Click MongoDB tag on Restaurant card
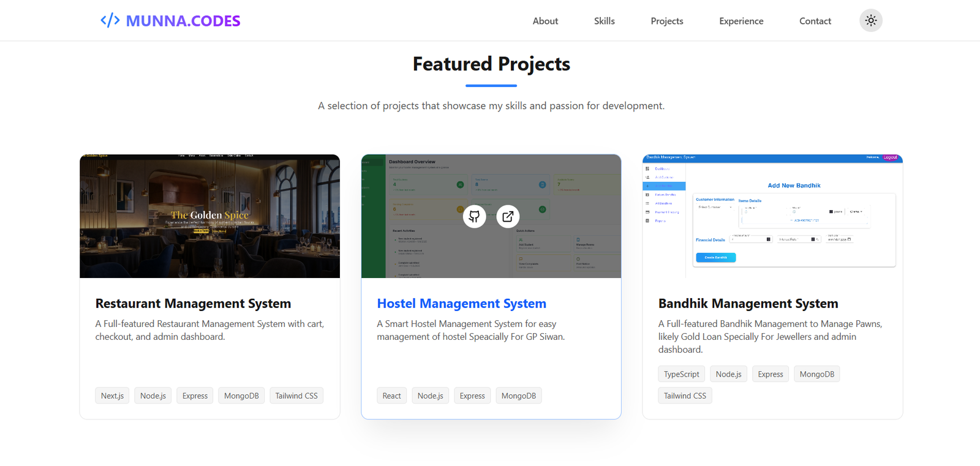Screen dimensions: 980x466 (x=241, y=396)
